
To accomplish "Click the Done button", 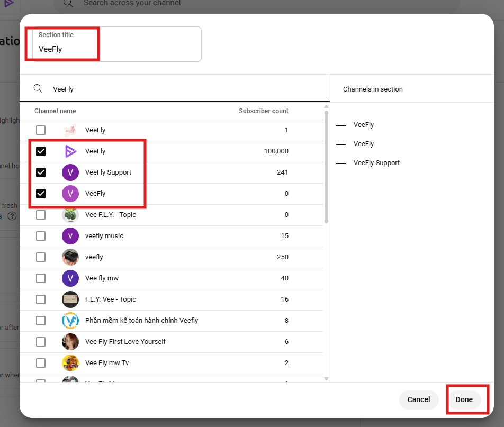I will 464,399.
